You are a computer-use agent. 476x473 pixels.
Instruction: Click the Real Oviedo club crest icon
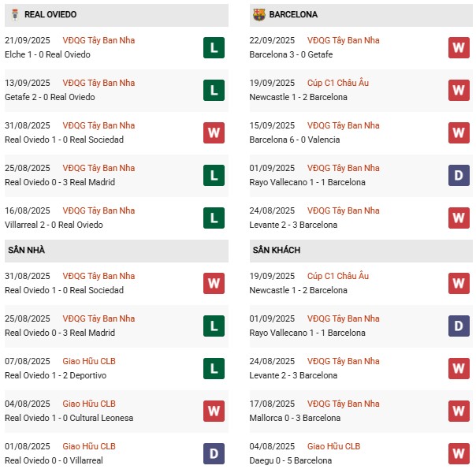tap(14, 14)
